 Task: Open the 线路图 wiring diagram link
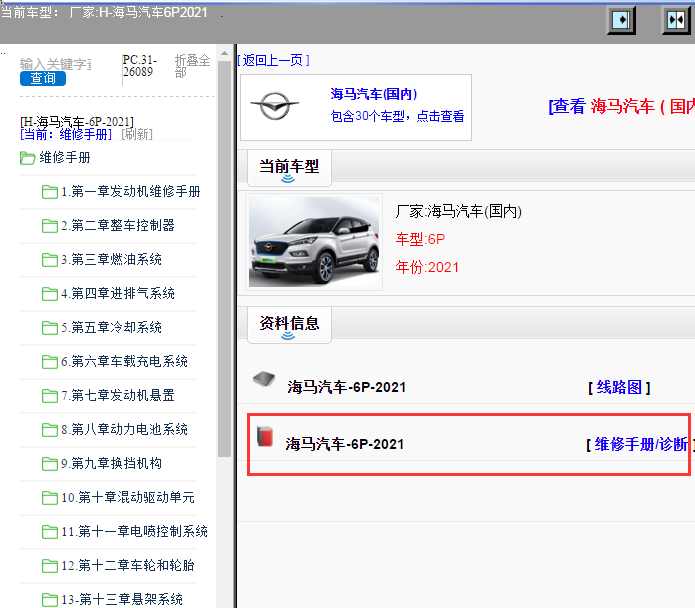[x=619, y=388]
